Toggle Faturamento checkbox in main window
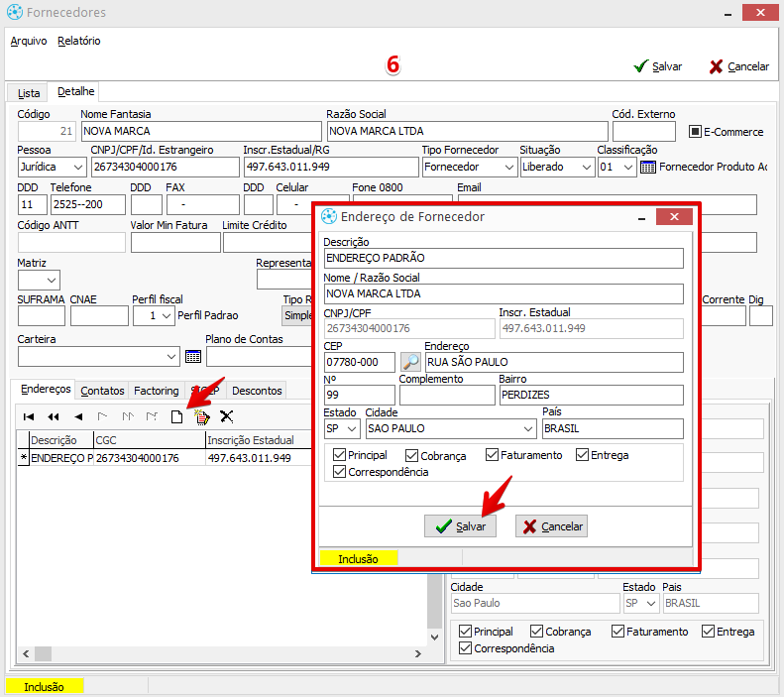 (617, 631)
